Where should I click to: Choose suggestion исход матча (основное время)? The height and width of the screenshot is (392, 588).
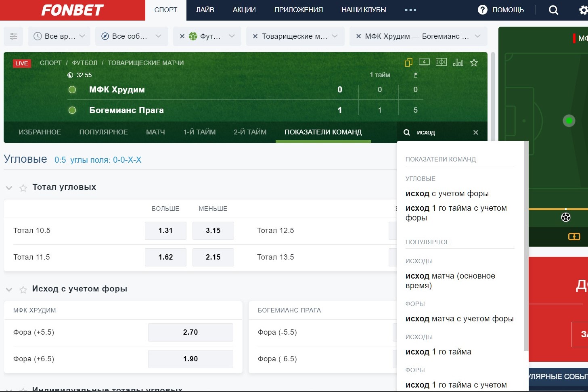click(x=450, y=281)
